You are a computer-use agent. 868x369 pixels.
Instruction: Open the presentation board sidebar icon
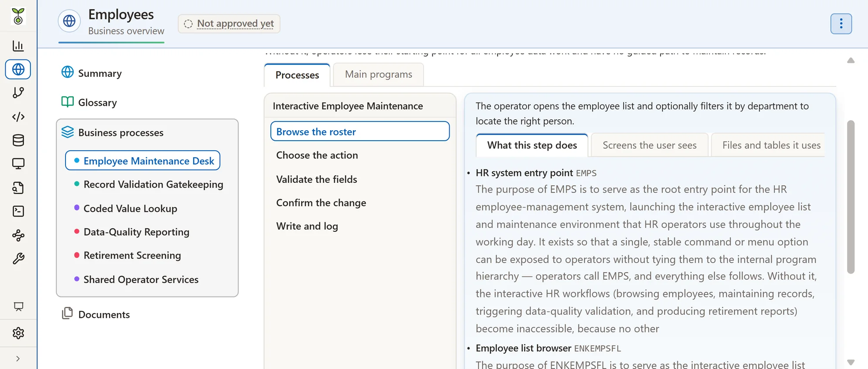[x=18, y=306]
